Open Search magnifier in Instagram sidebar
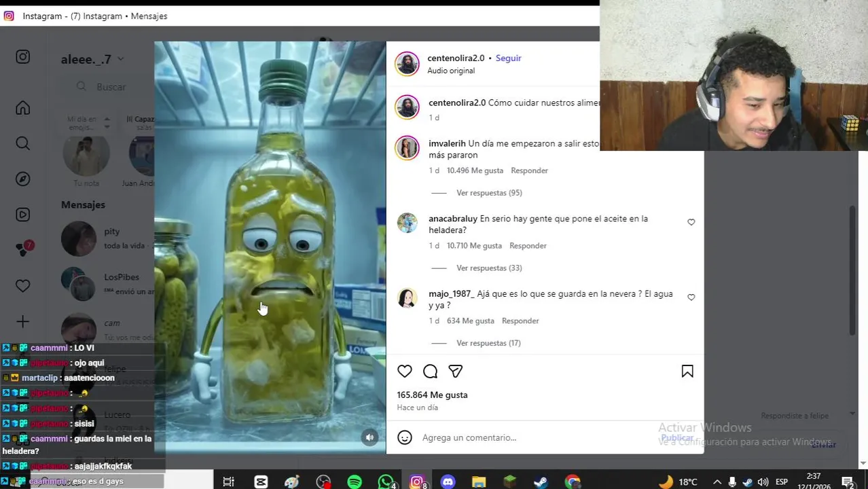The image size is (868, 489). click(x=22, y=143)
